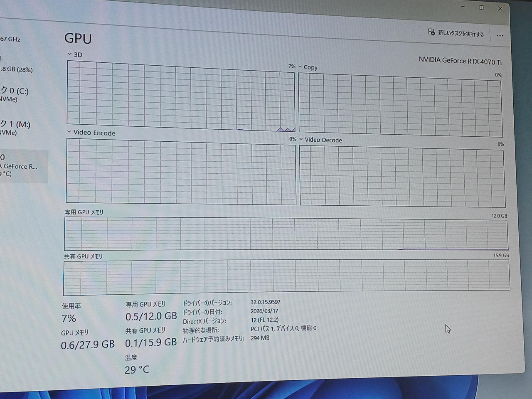Select the CPU entry showing GHz
Image resolution: width=532 pixels, height=399 pixels.
coord(10,39)
